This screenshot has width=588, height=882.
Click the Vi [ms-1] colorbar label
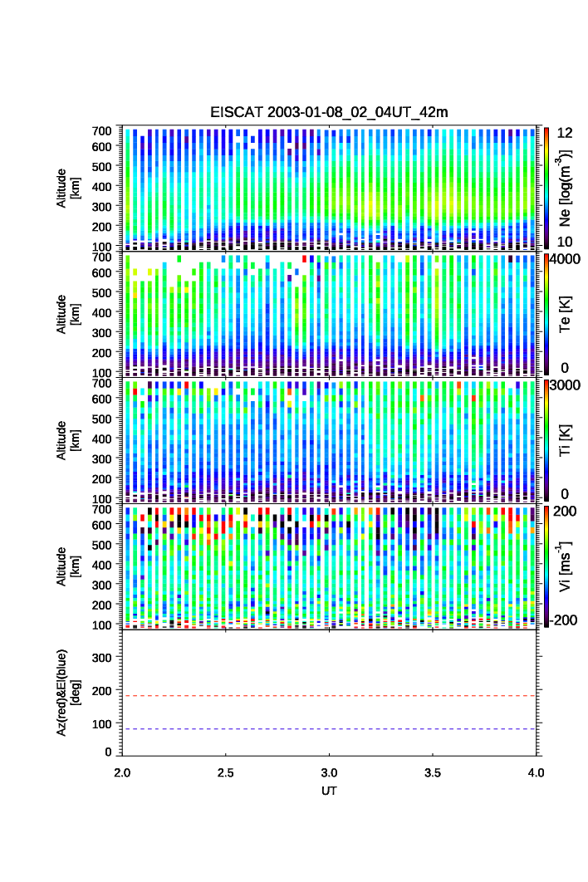pos(566,565)
